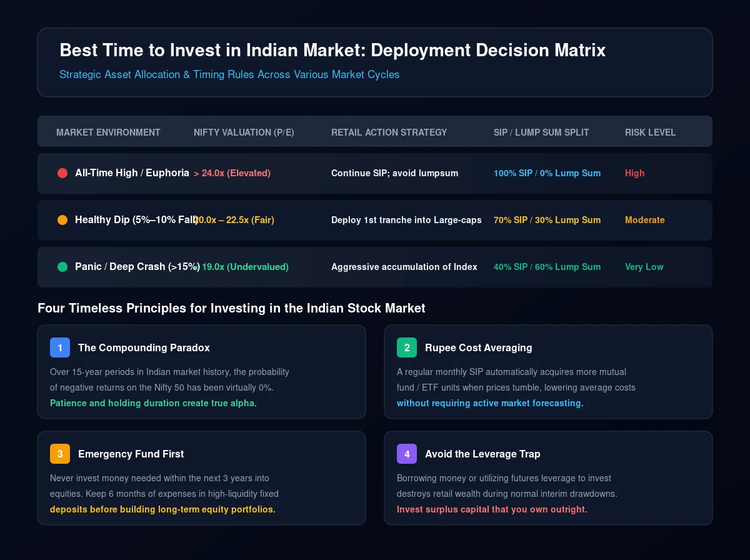750x560 pixels.
Task: Click The Compounding Paradox card title
Action: [x=144, y=347]
